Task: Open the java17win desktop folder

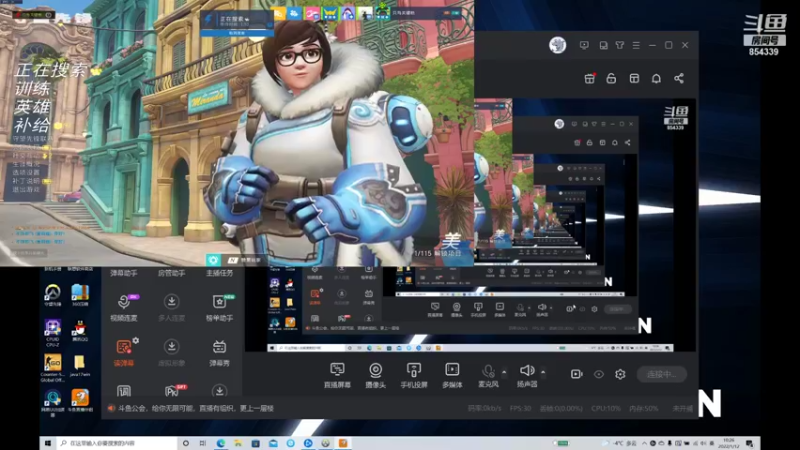Action: [x=80, y=366]
